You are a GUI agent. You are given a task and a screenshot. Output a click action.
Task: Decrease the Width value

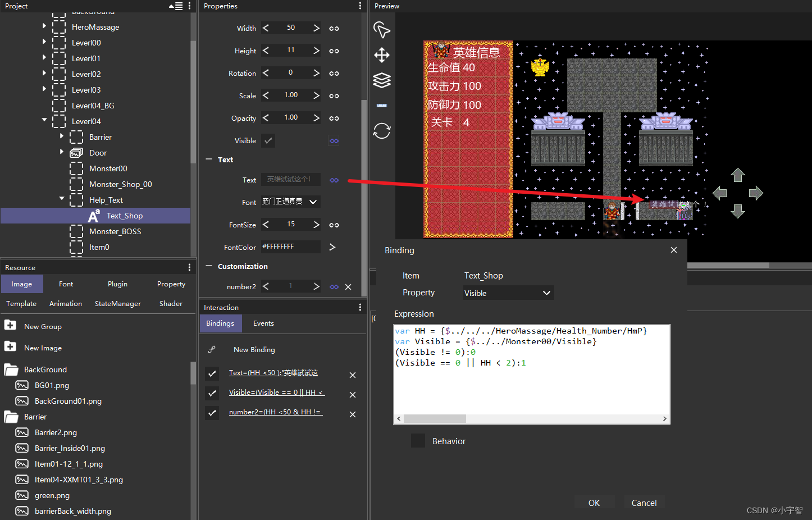(x=266, y=28)
